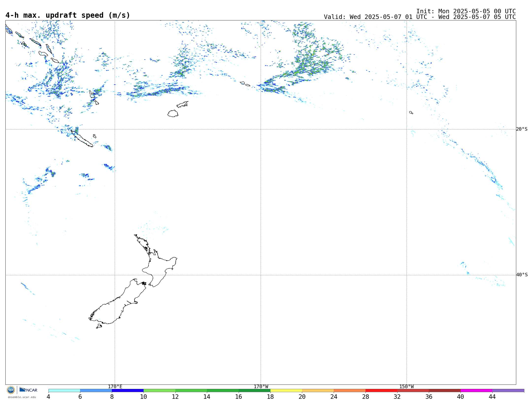532x400 pixels.
Task: Click the colorbar tick label 4
Action: (x=49, y=397)
